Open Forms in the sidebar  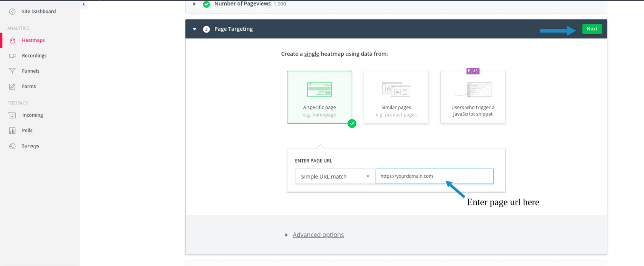(x=29, y=86)
